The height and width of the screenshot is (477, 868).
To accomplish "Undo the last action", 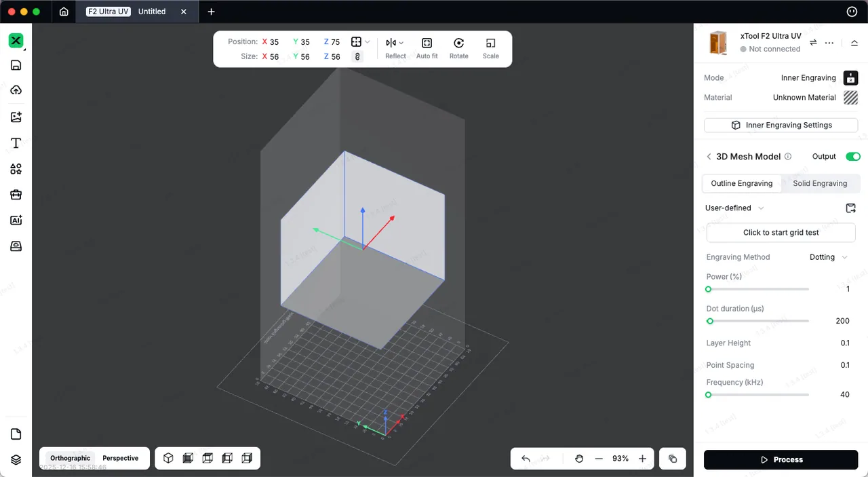I will [526, 459].
